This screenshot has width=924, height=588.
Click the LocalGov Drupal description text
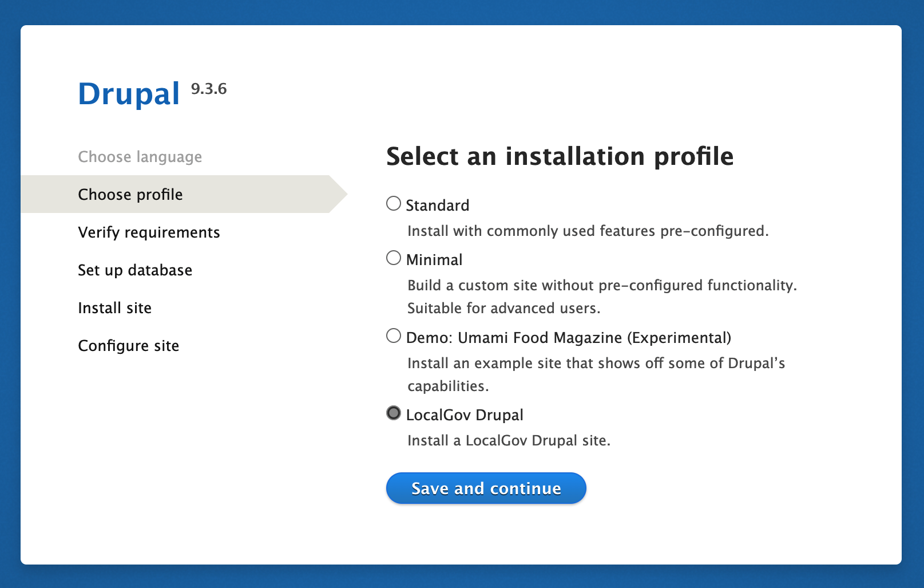click(509, 440)
